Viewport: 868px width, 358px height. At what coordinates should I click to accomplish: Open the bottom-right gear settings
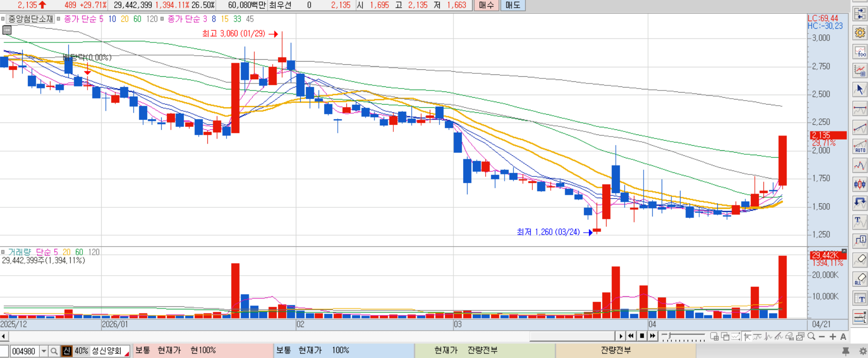point(862,351)
